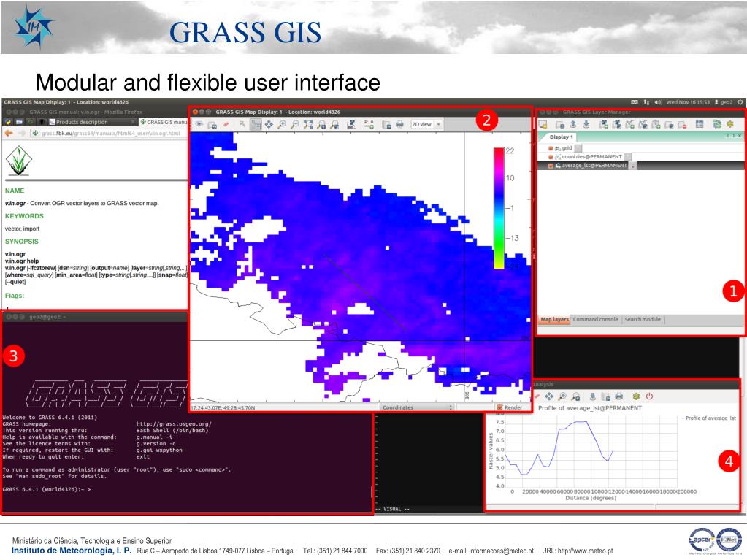Click Start new map display icon in Layer Manager
Image resolution: width=747 pixels, height=560 pixels.
point(543,124)
